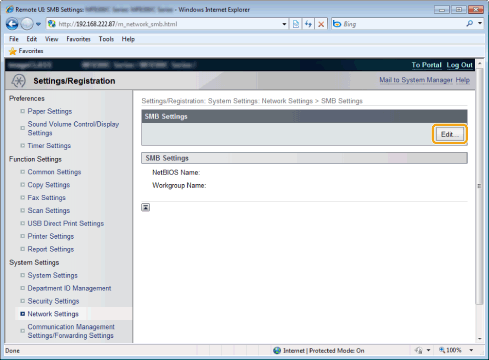Viewport: 489px width, 360px height.
Task: Open Scan Settings in sidebar
Action: point(49,210)
